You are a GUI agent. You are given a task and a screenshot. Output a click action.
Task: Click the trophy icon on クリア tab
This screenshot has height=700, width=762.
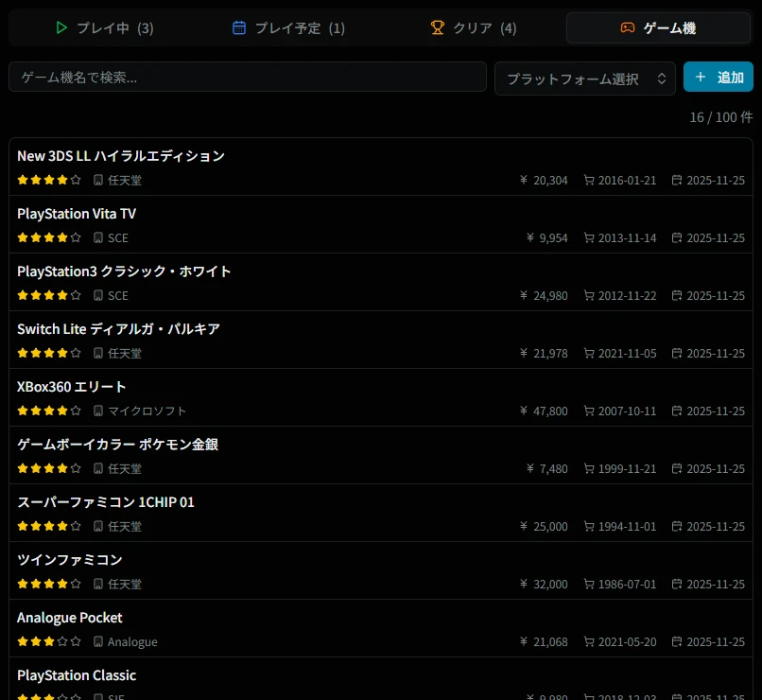(437, 28)
